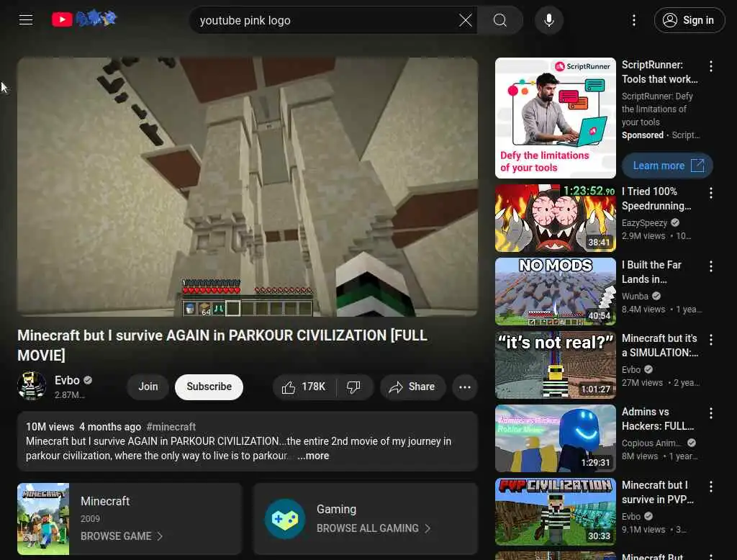This screenshot has height=560, width=737.
Task: Play NO MODS Far Lands thumbnail
Action: (555, 292)
